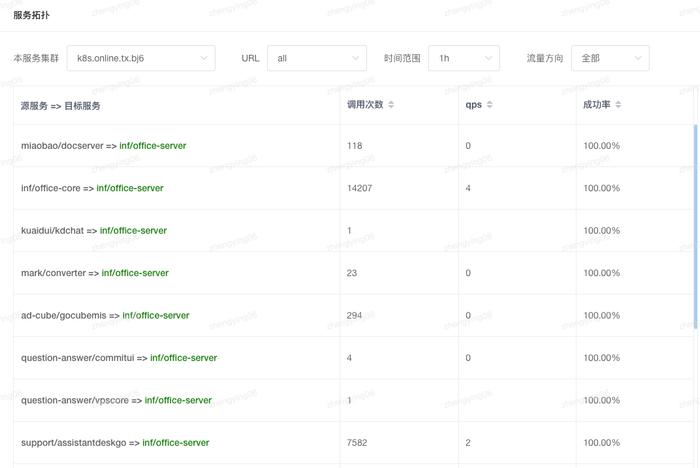Open the 流量方向 dropdown showing 全部
This screenshot has width=700, height=468.
[x=610, y=58]
